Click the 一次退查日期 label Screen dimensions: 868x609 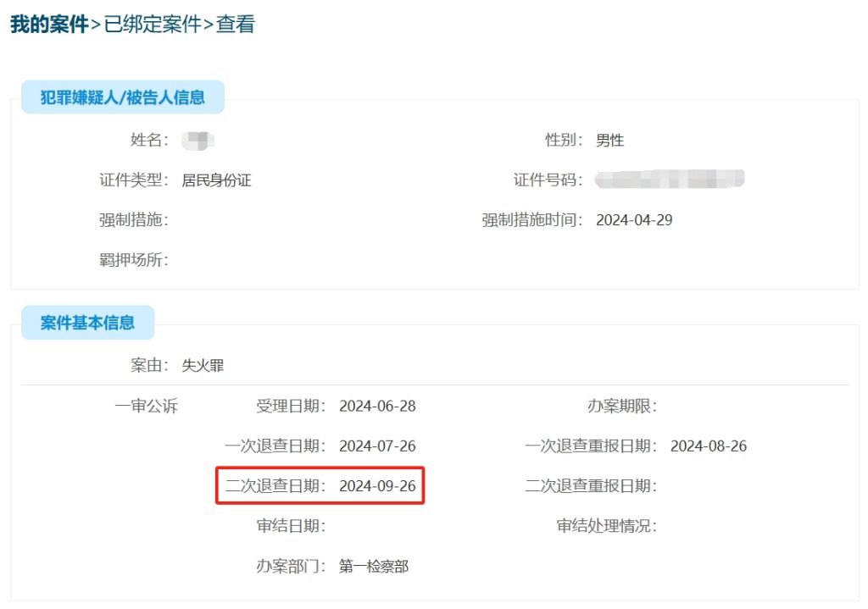(x=275, y=446)
